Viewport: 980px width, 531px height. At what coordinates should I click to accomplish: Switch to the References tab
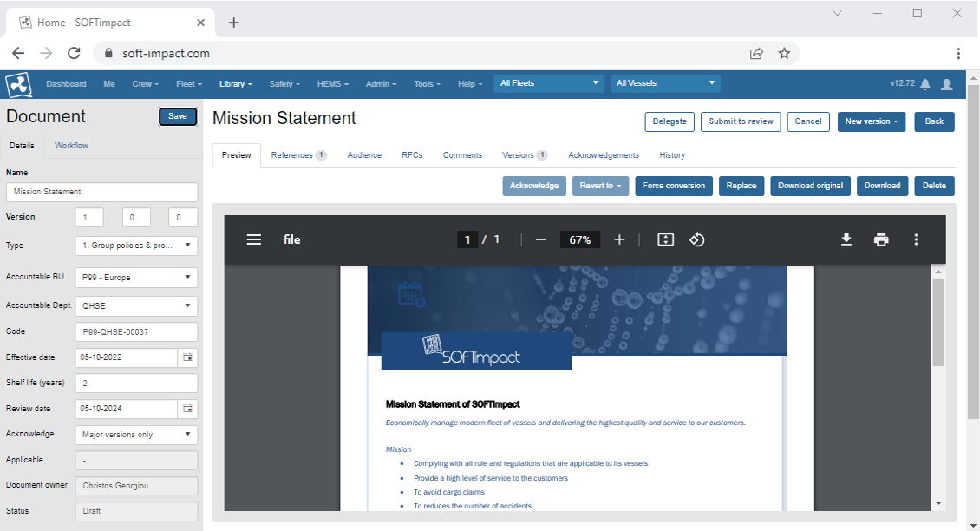coord(298,155)
